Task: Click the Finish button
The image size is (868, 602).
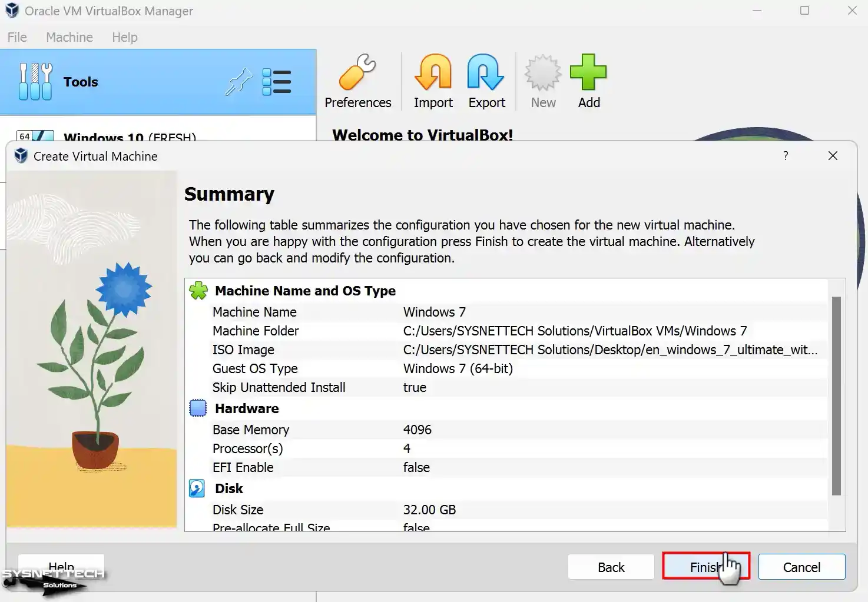Action: click(x=706, y=567)
